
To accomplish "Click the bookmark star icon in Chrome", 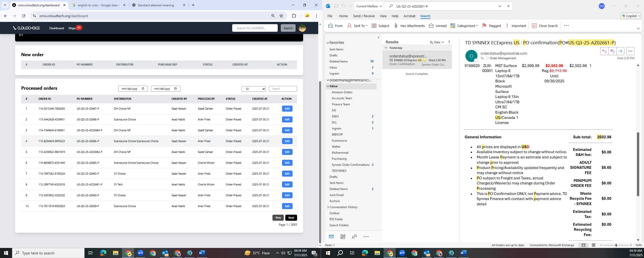I will point(281,16).
